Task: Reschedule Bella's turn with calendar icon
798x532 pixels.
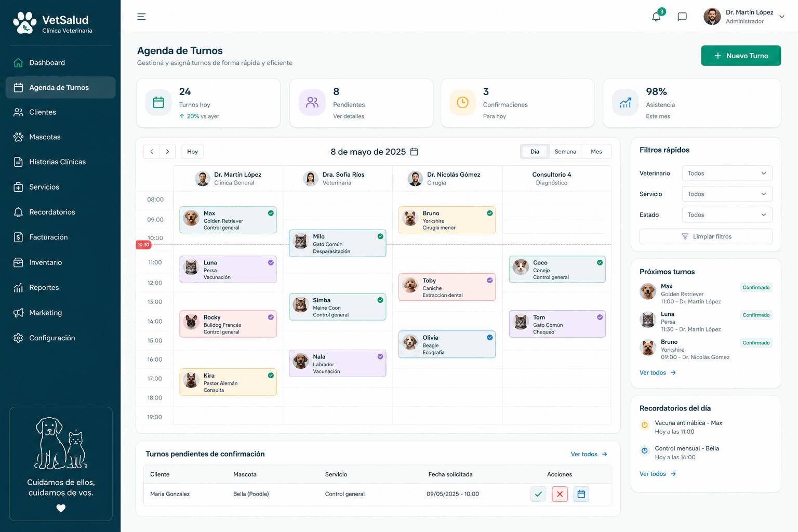Action: click(x=581, y=494)
